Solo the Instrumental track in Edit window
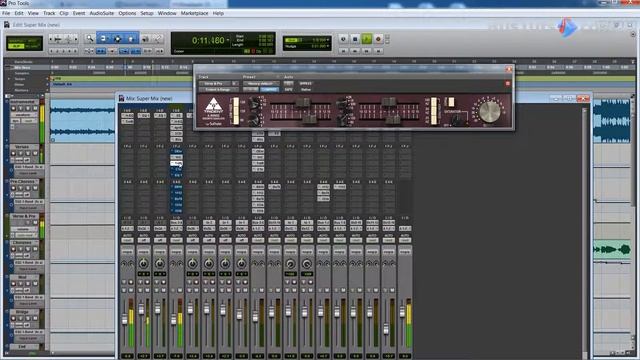Image resolution: width=640 pixels, height=360 pixels. pos(27,109)
